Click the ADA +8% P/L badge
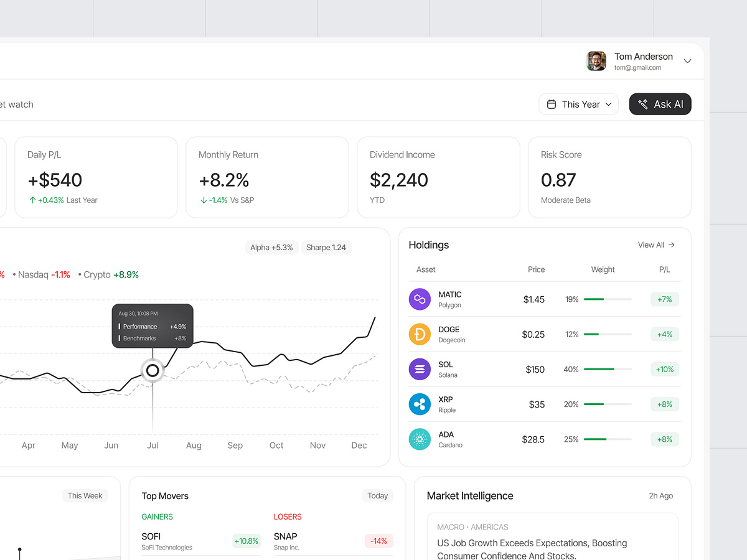The width and height of the screenshot is (747, 560). (665, 439)
